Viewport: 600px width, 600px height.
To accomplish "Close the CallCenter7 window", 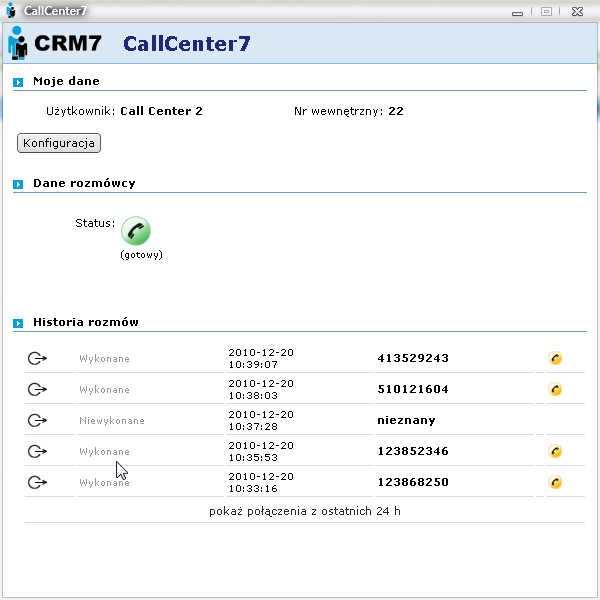I will point(577,12).
